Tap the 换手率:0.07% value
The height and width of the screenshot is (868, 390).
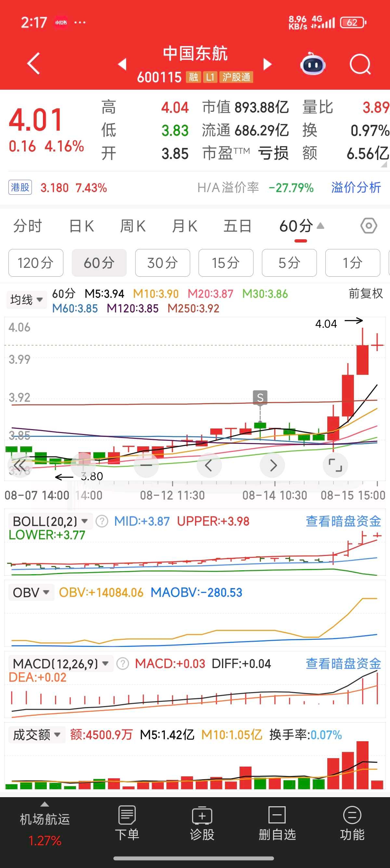click(305, 735)
